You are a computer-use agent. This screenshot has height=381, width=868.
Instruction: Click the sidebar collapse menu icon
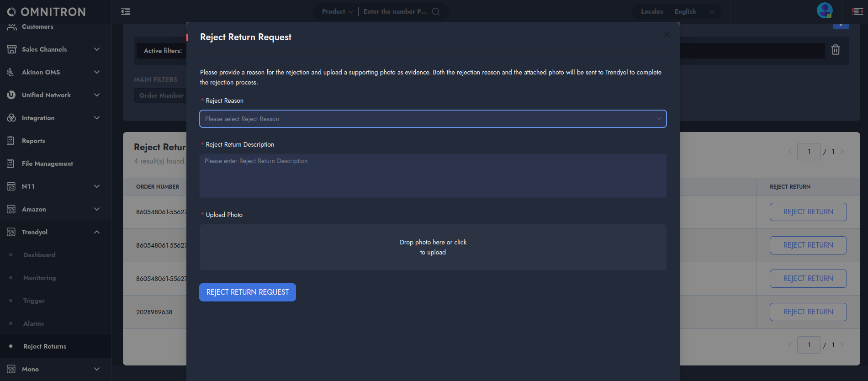point(126,11)
